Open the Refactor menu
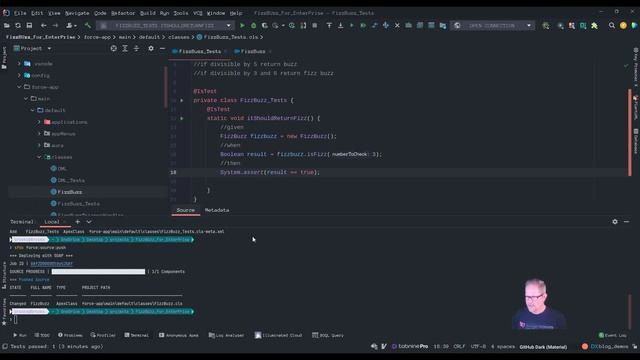The height and width of the screenshot is (360, 640). (123, 13)
